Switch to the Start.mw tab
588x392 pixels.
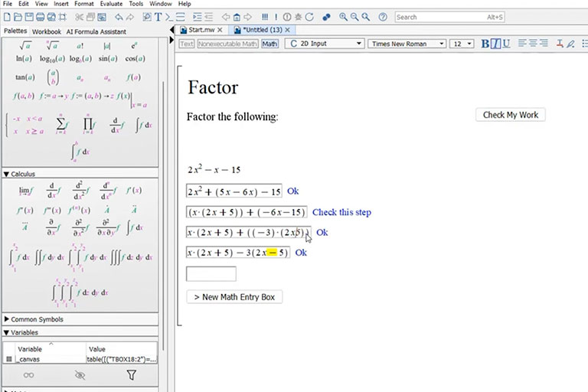pyautogui.click(x=197, y=29)
